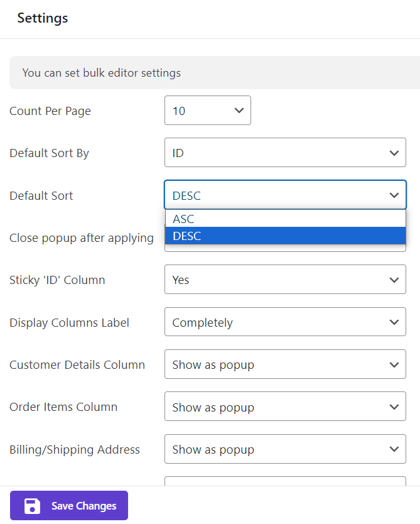The width and height of the screenshot is (420, 524).
Task: Expand the Default Sort By dropdown
Action: 285,153
